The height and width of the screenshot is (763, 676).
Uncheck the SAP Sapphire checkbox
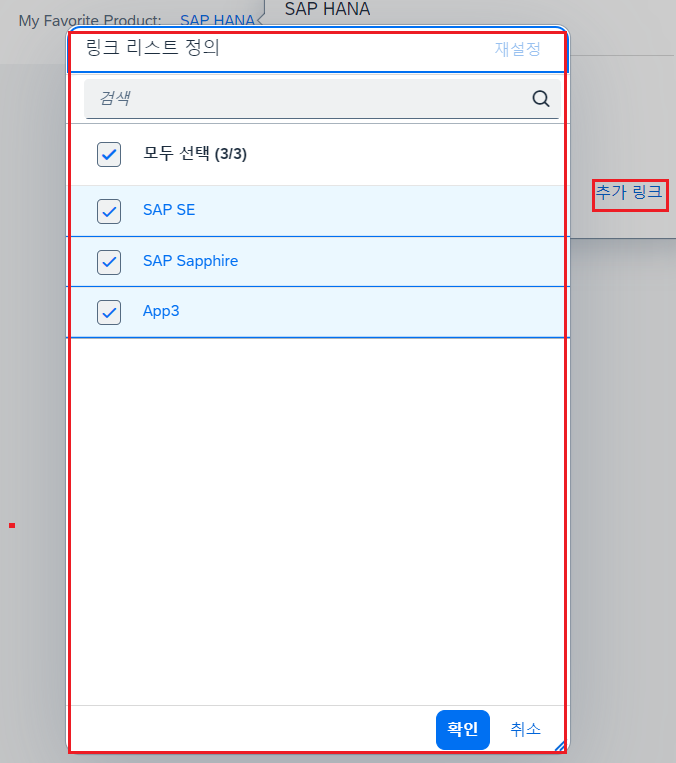[x=109, y=262]
